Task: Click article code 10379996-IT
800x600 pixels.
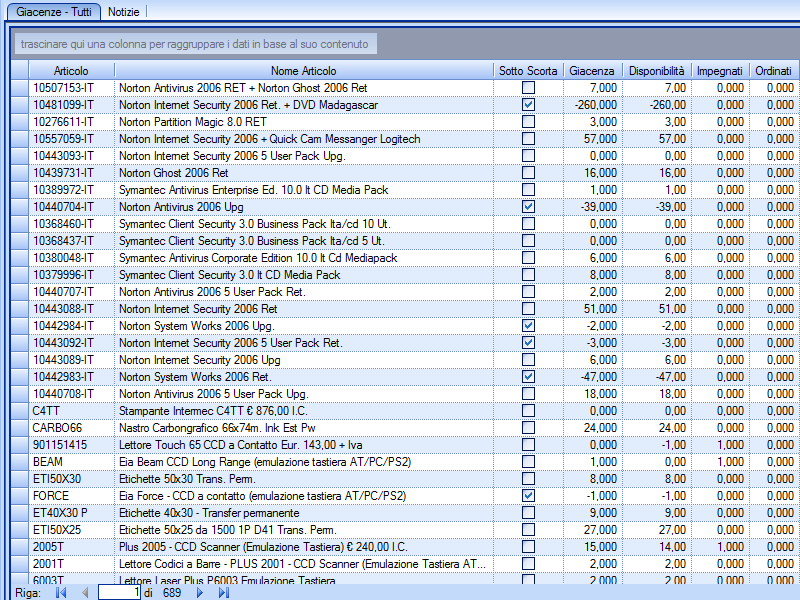Action: coord(64,274)
